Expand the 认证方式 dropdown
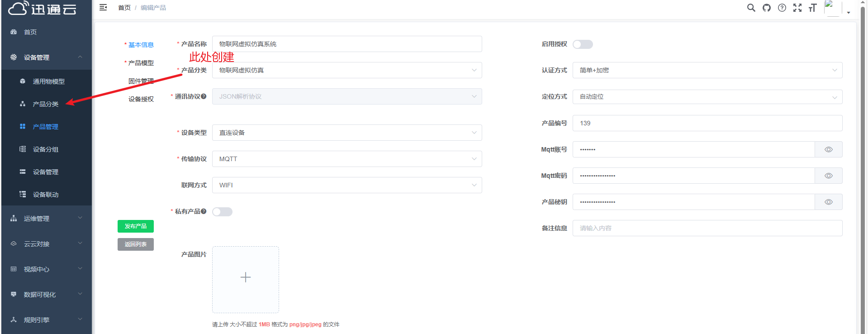This screenshot has height=334, width=868. tap(707, 70)
